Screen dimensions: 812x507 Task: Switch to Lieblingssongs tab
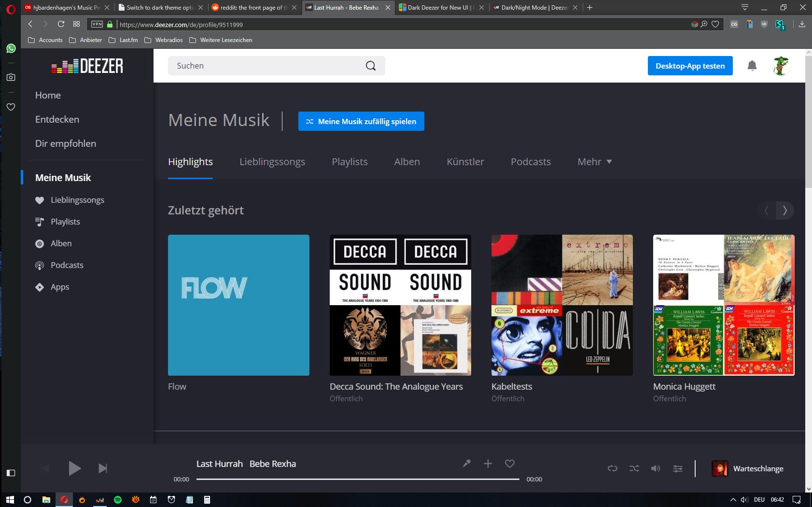click(x=272, y=162)
